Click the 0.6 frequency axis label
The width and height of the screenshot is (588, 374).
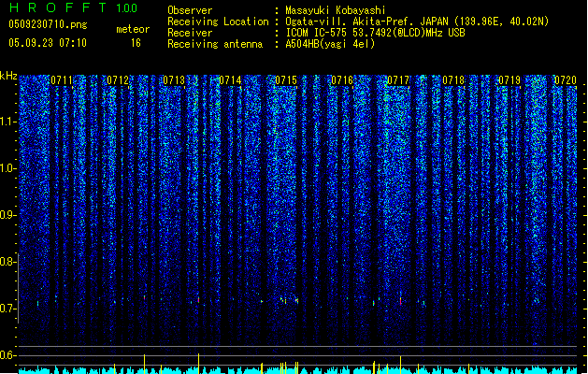(8, 355)
